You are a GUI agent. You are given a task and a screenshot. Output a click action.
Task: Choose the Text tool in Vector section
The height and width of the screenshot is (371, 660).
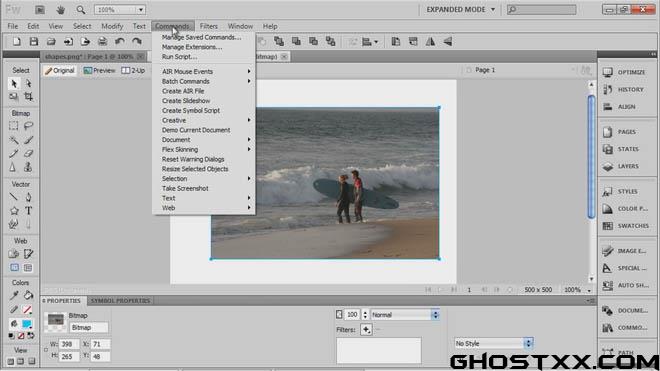click(x=28, y=211)
